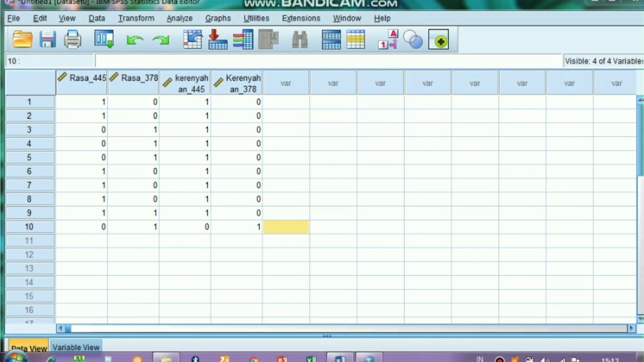This screenshot has width=644, height=362.
Task: Redo the action with the green right arrow
Action: click(x=161, y=40)
